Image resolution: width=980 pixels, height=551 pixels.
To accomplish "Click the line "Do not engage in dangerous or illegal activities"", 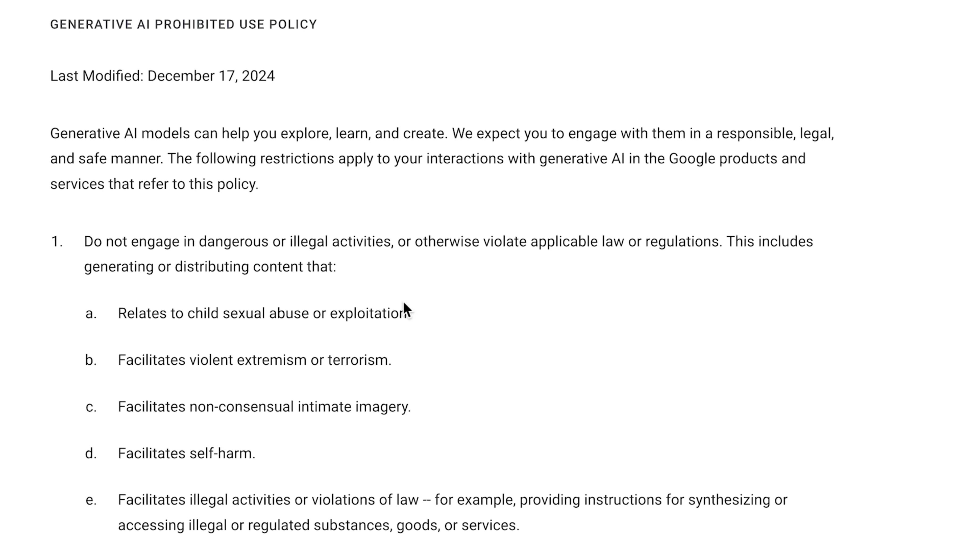I will point(448,242).
